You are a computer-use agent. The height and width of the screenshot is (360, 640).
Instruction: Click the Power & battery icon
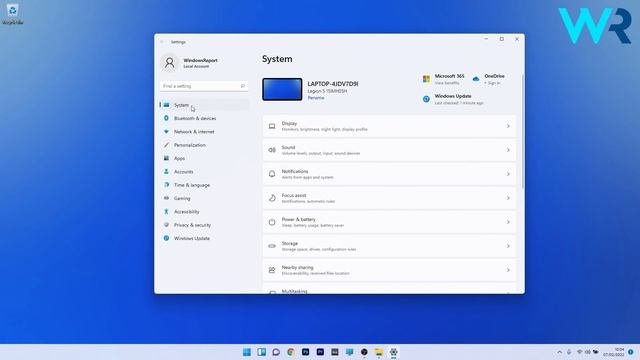point(272,222)
